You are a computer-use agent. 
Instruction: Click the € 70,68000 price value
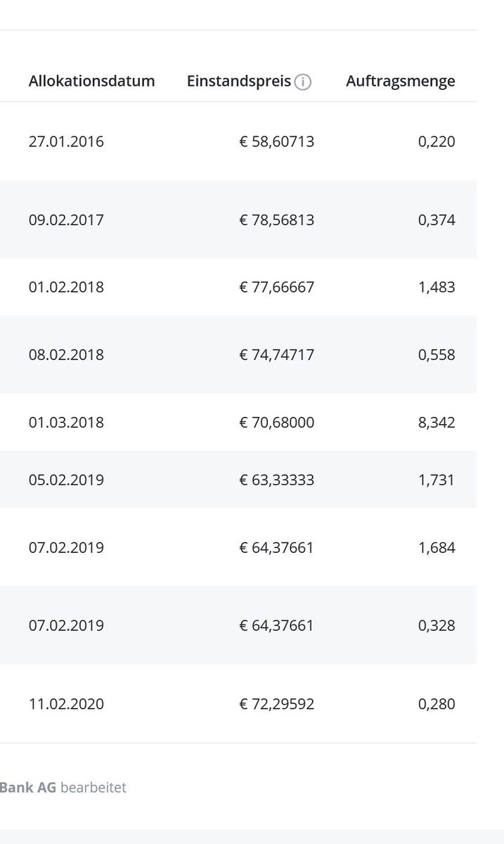276,422
